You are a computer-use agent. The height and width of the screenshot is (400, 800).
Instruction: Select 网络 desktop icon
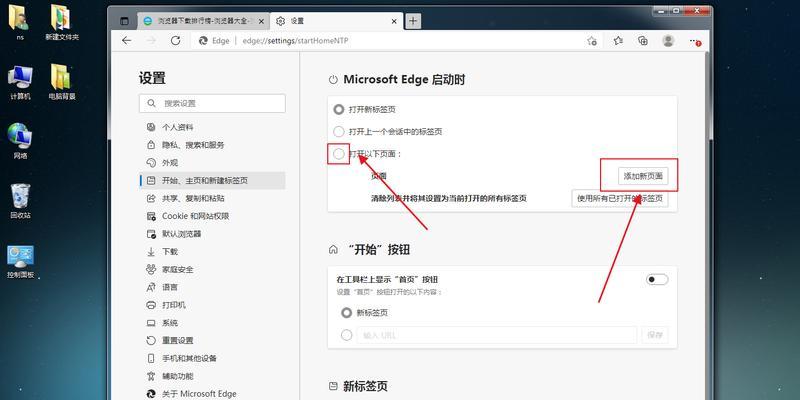(20, 141)
